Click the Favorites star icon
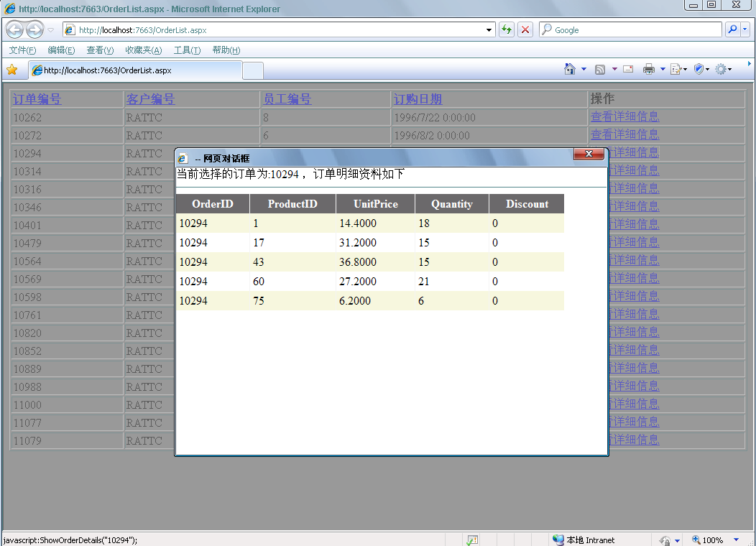Viewport: 756px width, 546px height. [11, 70]
